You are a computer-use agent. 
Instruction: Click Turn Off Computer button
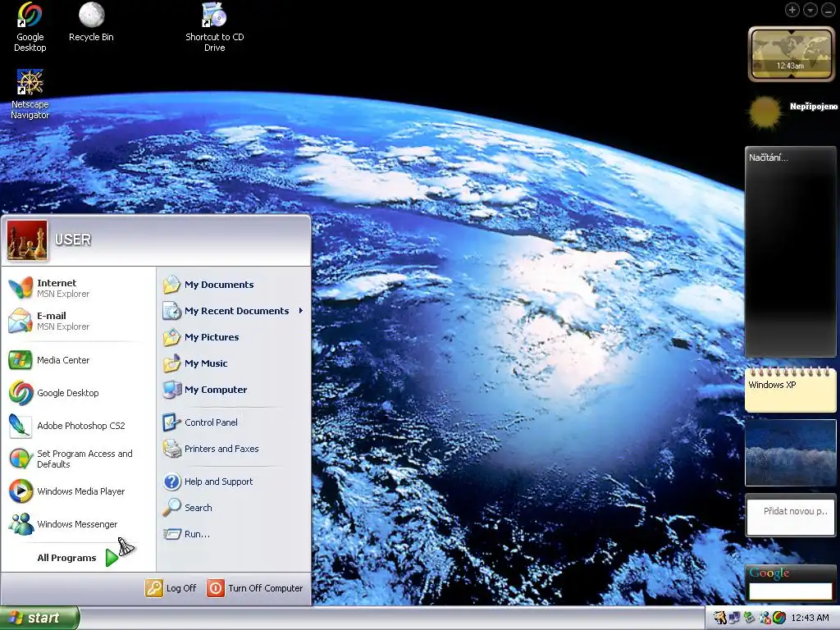pyautogui.click(x=255, y=587)
